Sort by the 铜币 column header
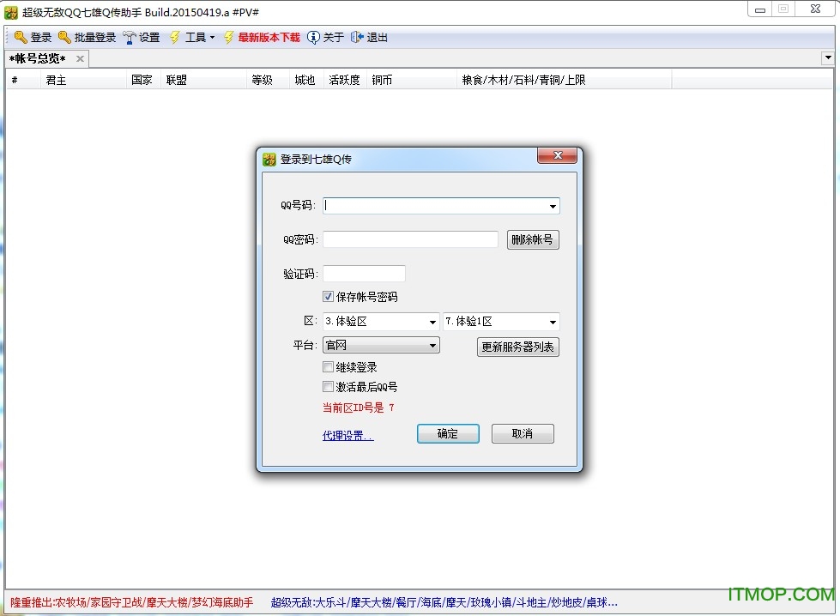The height and width of the screenshot is (616, 840). 411,80
